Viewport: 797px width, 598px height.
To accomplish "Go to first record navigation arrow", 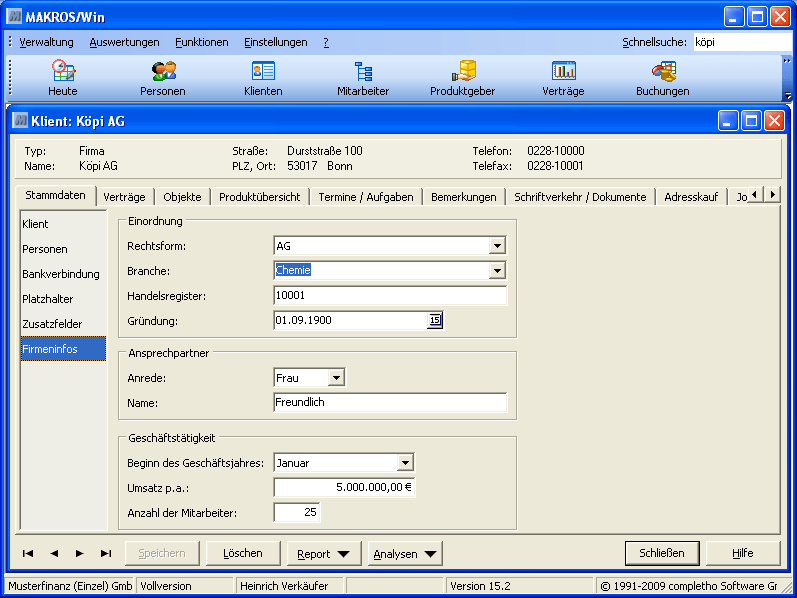I will (x=28, y=553).
